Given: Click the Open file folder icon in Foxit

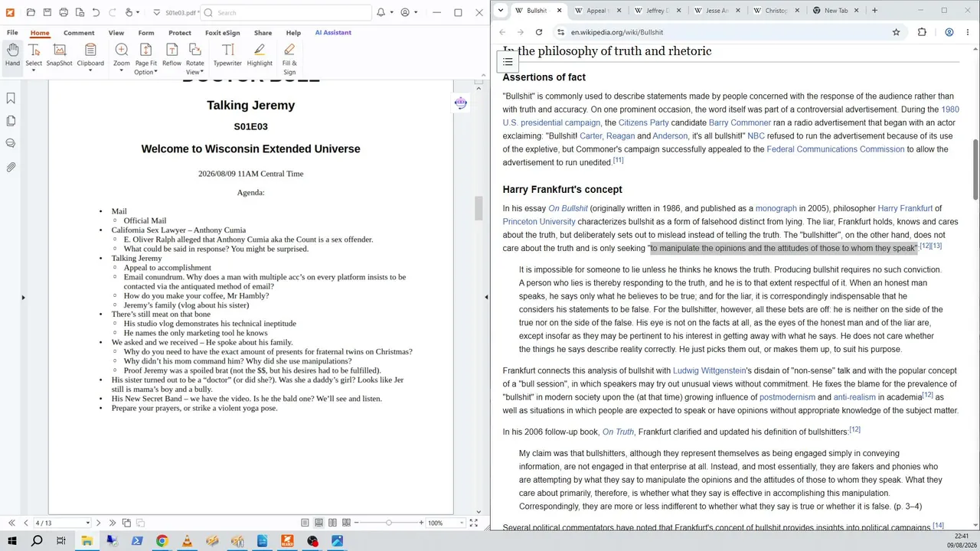Looking at the screenshot, I should [31, 12].
